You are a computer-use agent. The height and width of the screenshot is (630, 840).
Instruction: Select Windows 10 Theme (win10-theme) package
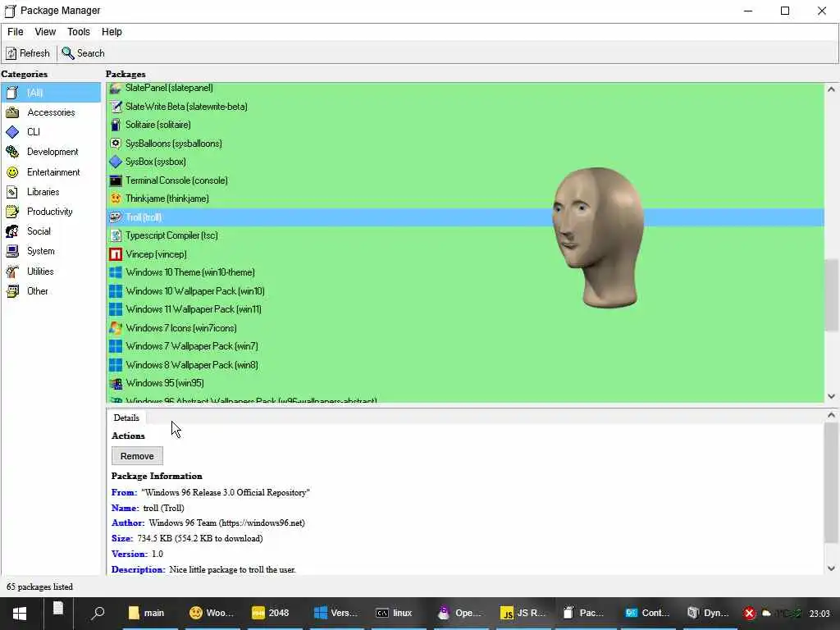pyautogui.click(x=465, y=272)
